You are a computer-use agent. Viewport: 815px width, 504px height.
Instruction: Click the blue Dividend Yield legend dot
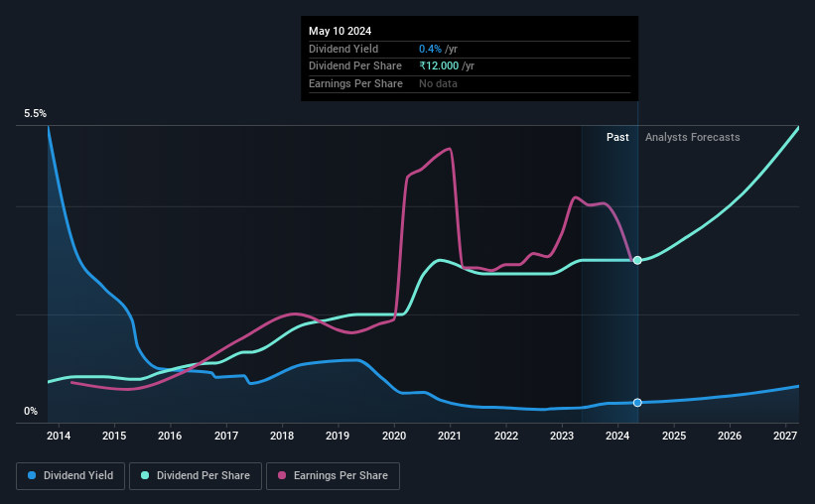tap(32, 475)
